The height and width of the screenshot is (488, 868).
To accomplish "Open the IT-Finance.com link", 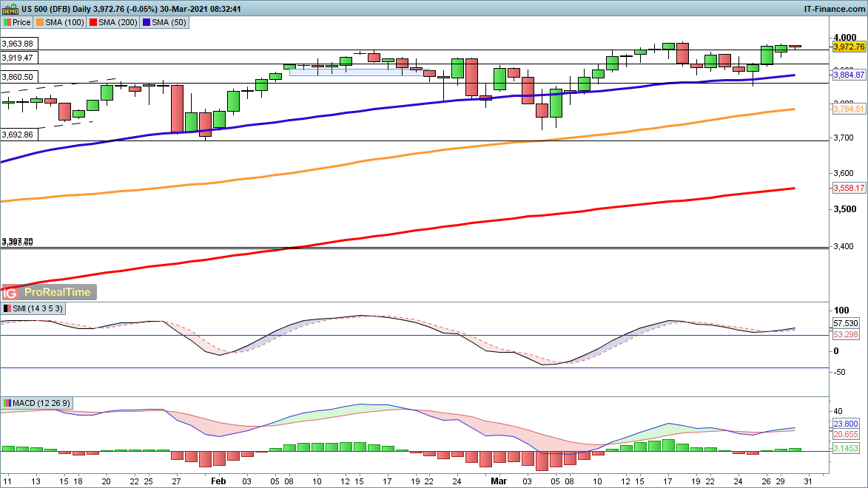I will click(834, 8).
